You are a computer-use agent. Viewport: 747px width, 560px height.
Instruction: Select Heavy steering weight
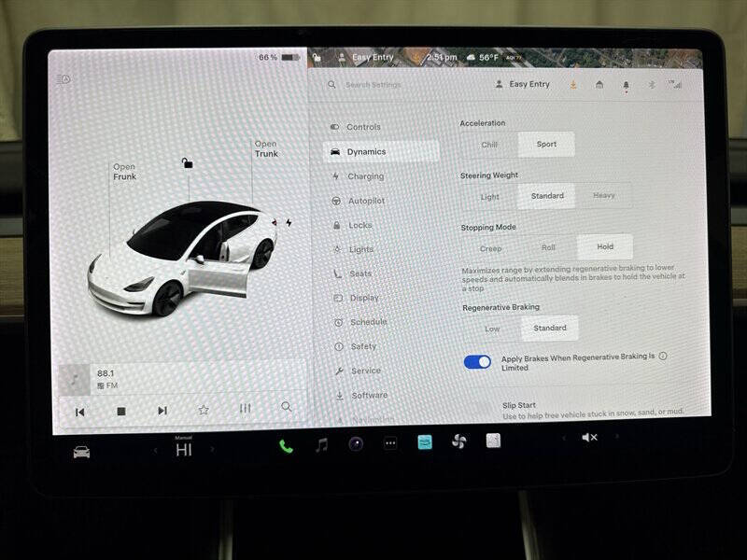(x=604, y=195)
